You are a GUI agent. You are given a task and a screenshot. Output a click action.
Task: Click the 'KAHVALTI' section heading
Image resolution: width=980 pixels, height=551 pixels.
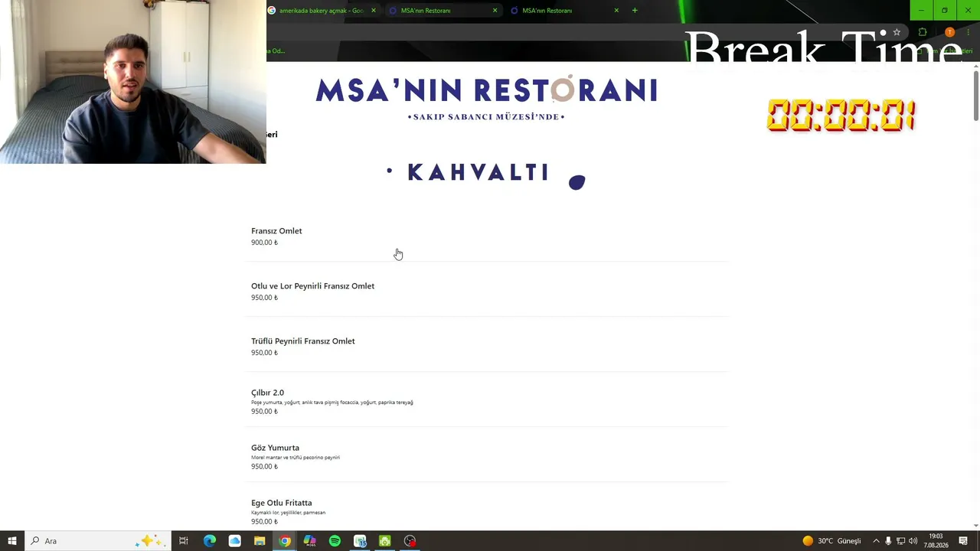point(478,173)
